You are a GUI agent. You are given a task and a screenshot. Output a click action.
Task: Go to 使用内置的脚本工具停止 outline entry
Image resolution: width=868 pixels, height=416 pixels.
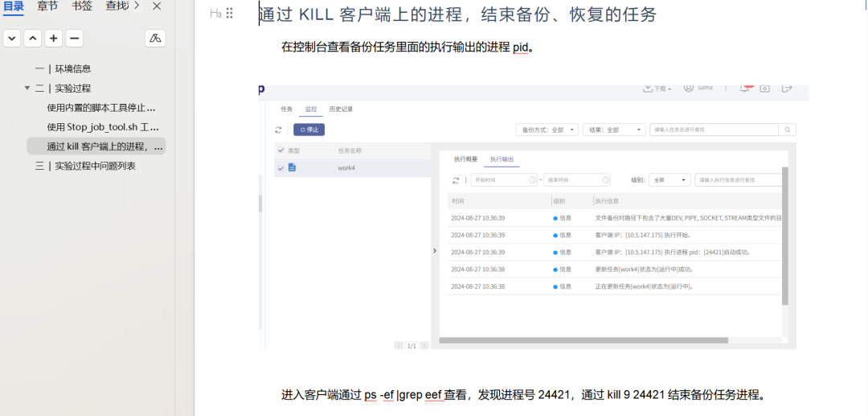pyautogui.click(x=101, y=108)
